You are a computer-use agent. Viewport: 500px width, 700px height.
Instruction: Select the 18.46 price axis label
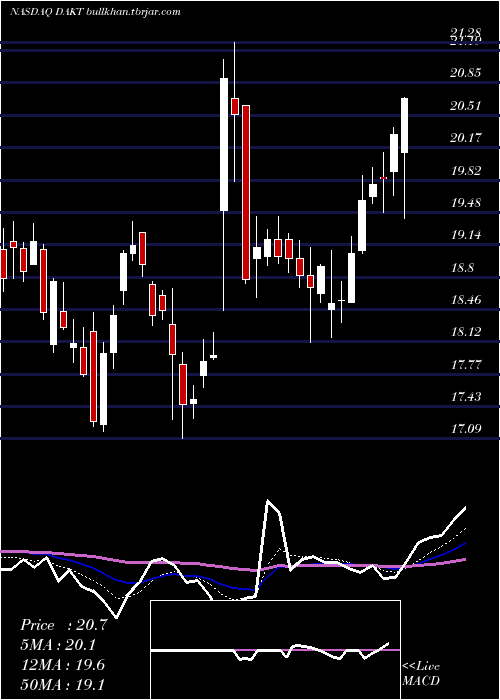pyautogui.click(x=466, y=300)
